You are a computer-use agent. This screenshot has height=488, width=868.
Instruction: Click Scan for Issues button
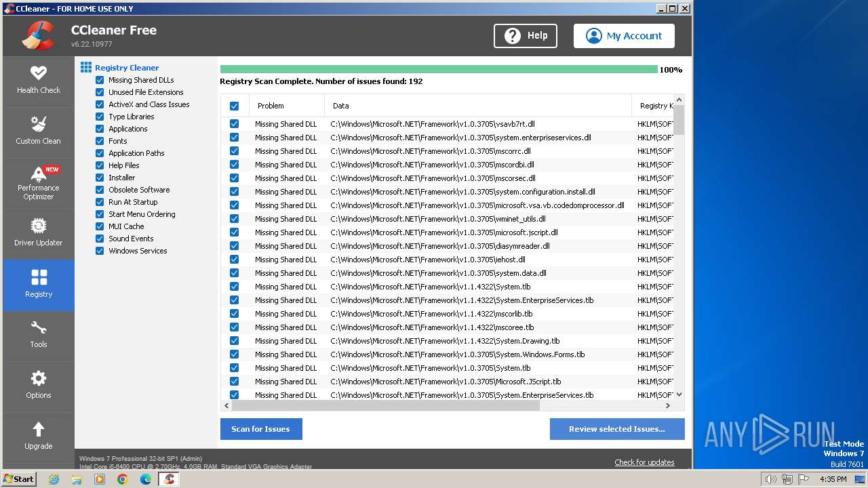tap(261, 429)
